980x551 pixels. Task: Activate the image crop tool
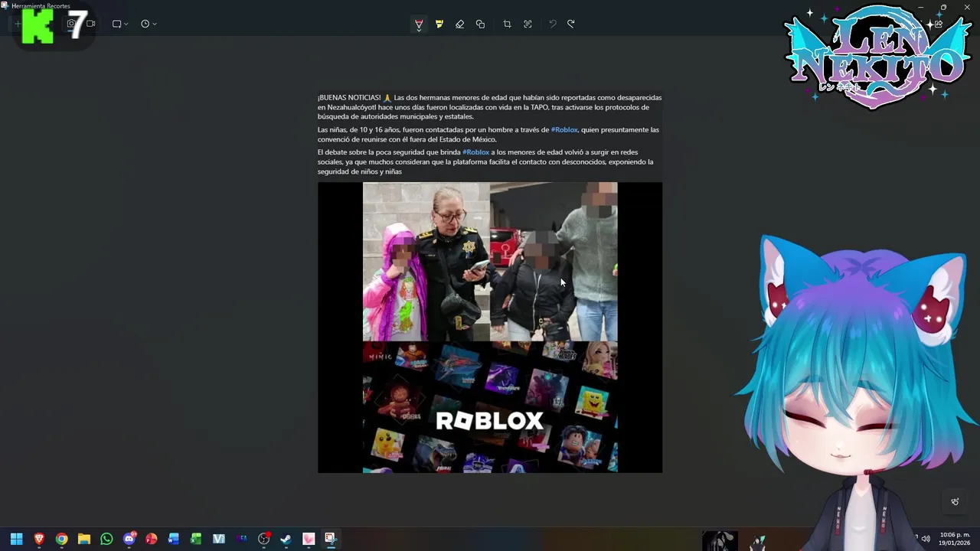[x=507, y=24]
